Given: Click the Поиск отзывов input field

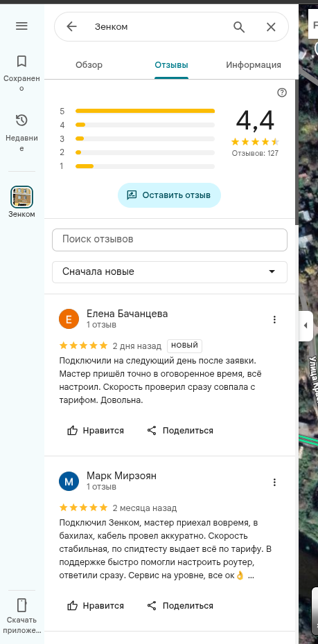Looking at the screenshot, I should click(x=170, y=240).
